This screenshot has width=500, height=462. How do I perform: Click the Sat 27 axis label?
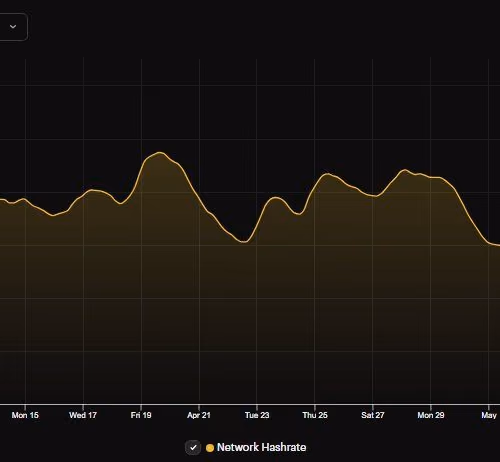pos(372,415)
